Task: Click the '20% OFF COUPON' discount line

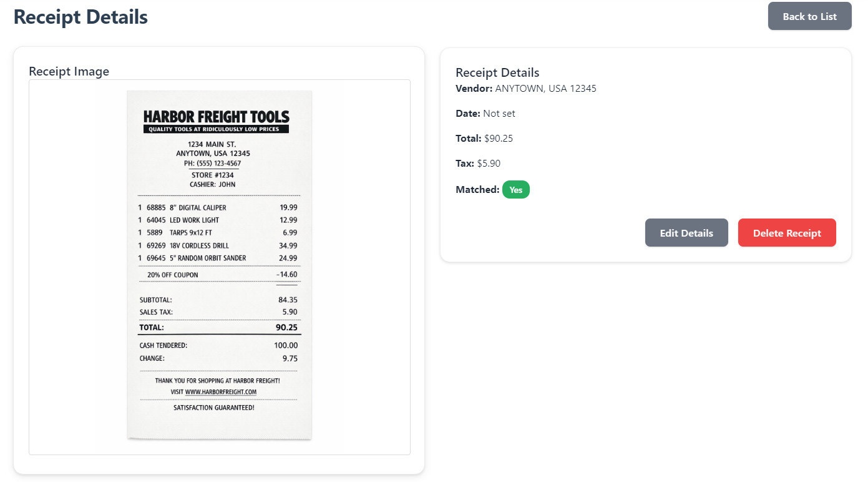Action: [173, 274]
